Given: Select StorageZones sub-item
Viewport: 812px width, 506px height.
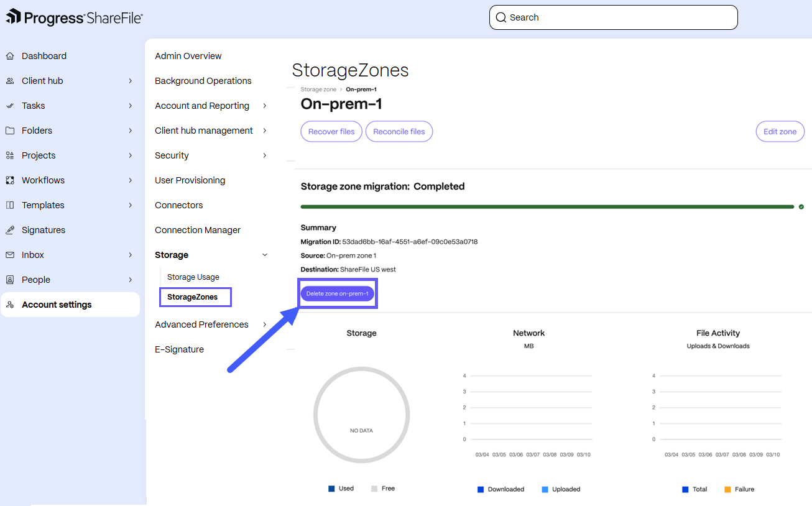Looking at the screenshot, I should tap(193, 297).
